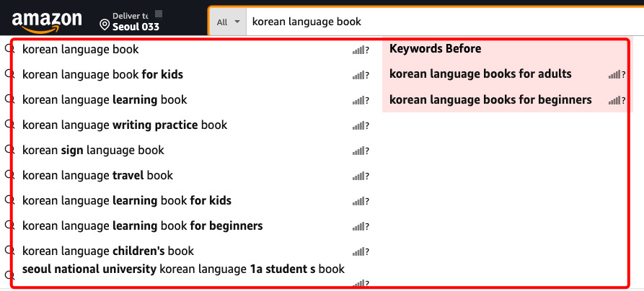
Task: Click search magnifier icon beside "korean language book" suggestion
Action: point(10,50)
